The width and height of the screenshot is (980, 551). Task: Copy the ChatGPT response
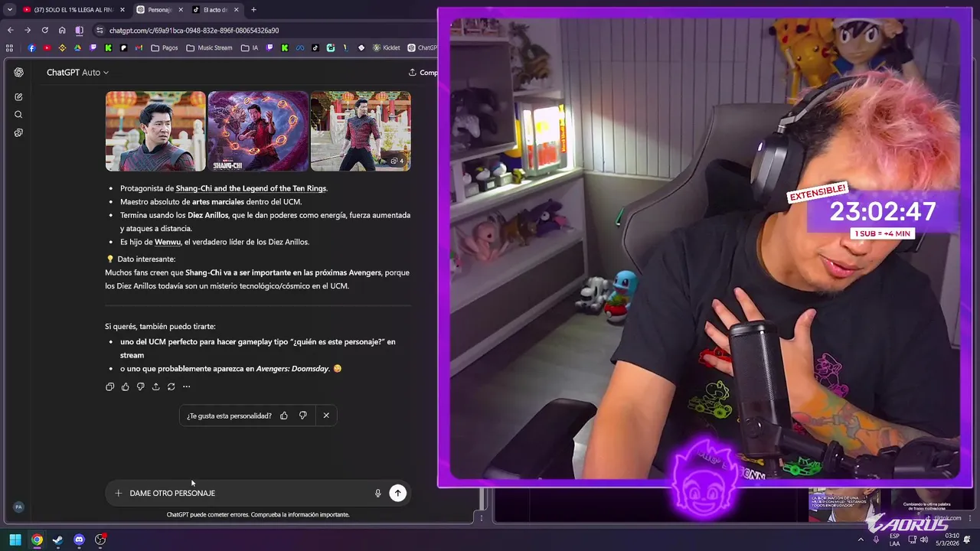point(110,386)
